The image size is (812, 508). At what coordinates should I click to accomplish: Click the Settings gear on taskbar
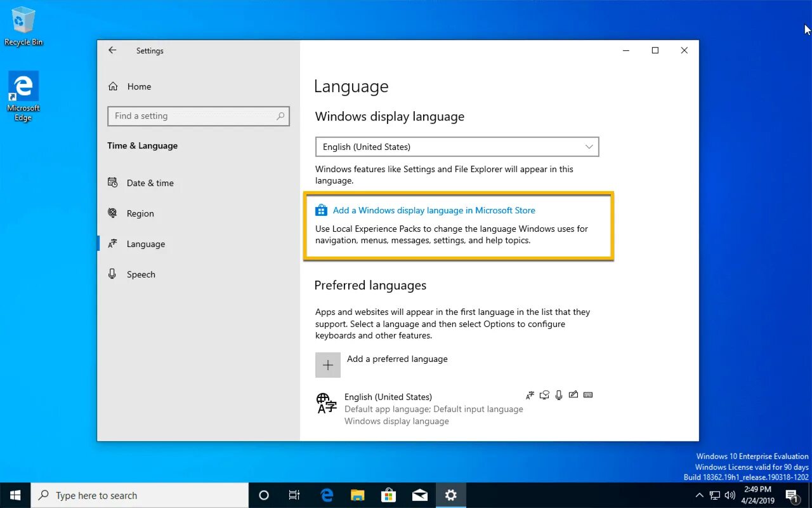pyautogui.click(x=451, y=495)
